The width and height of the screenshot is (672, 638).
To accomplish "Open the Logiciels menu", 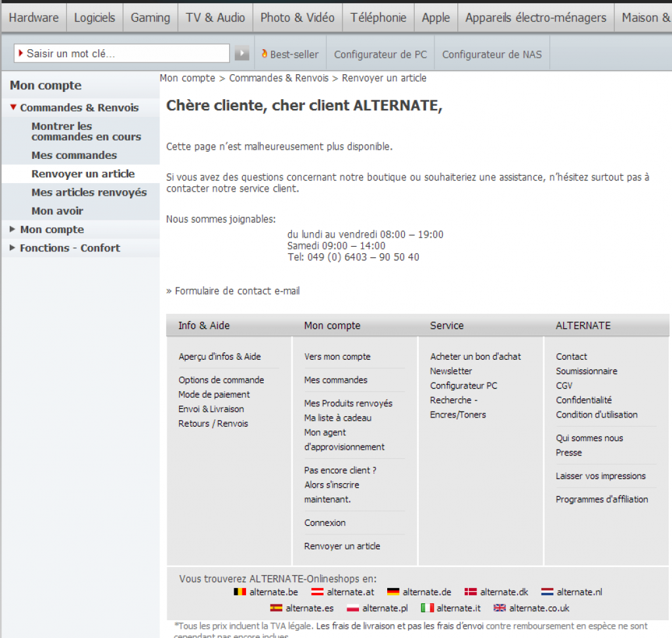I will pos(94,18).
